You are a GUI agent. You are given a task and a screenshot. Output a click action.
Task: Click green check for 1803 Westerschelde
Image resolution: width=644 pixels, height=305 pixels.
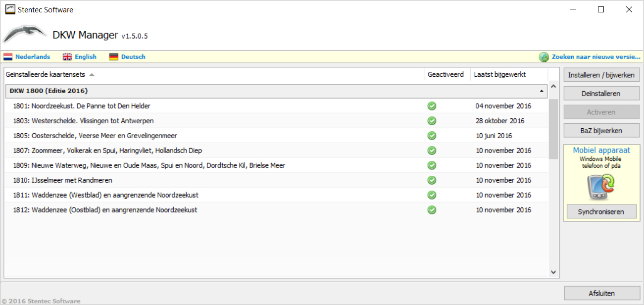click(432, 121)
